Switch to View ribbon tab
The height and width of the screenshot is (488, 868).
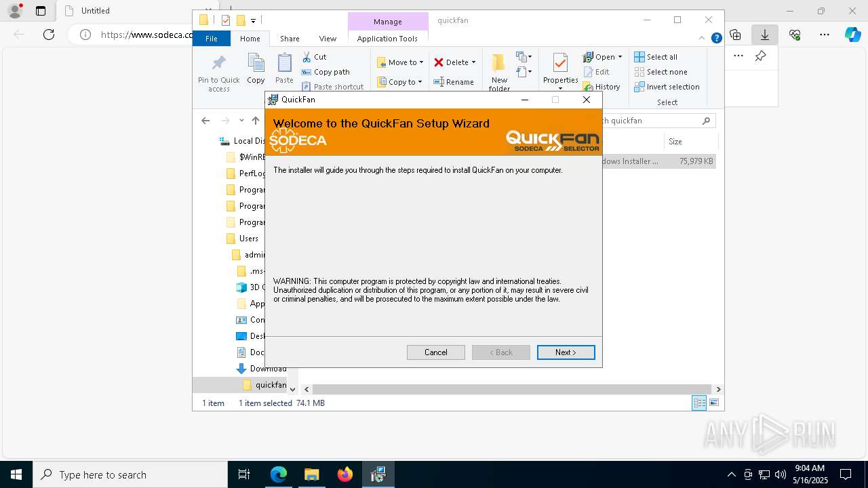click(328, 39)
